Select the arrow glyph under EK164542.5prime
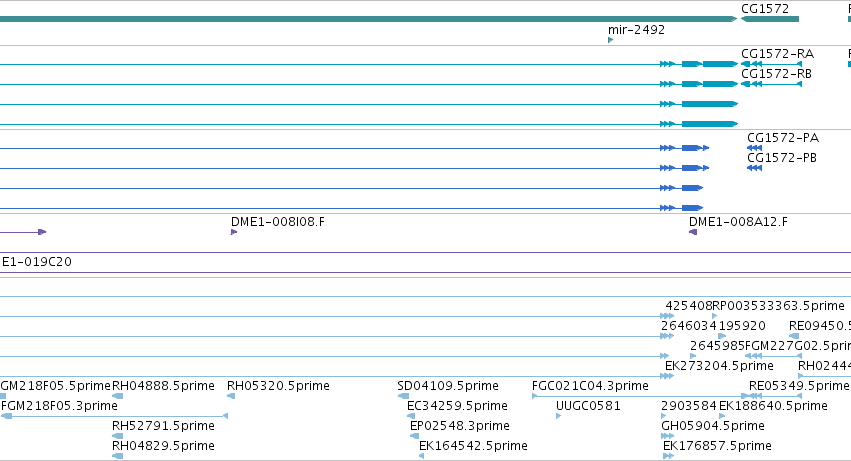Screen dimensions: 851x461 pyautogui.click(x=421, y=456)
